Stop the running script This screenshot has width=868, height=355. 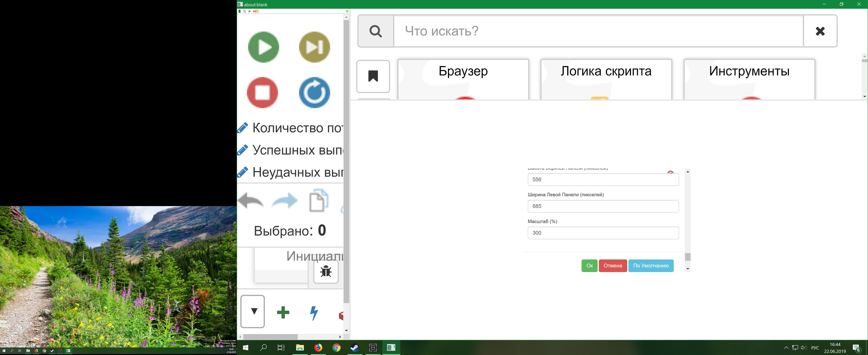click(x=263, y=92)
